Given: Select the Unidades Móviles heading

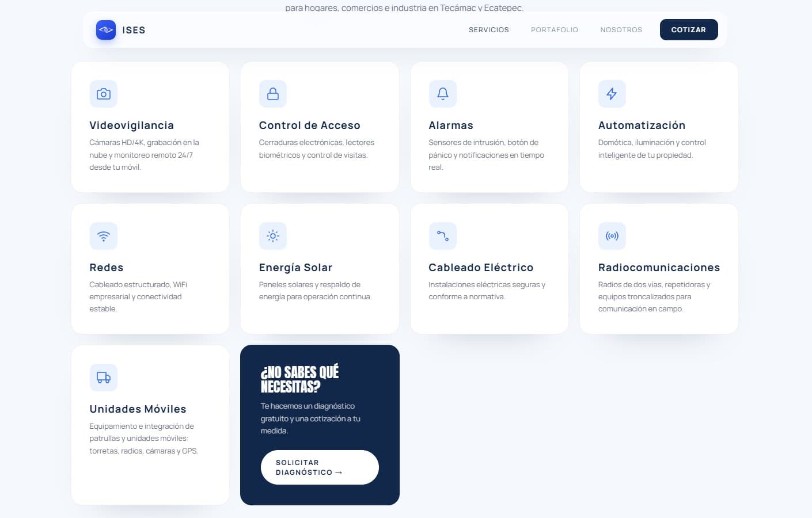Looking at the screenshot, I should coord(138,409).
